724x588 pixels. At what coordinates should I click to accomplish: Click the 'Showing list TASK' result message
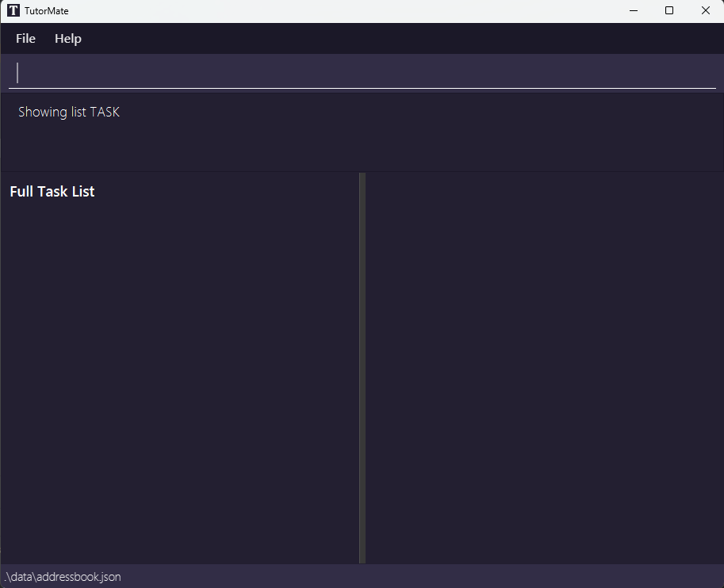[x=69, y=113]
